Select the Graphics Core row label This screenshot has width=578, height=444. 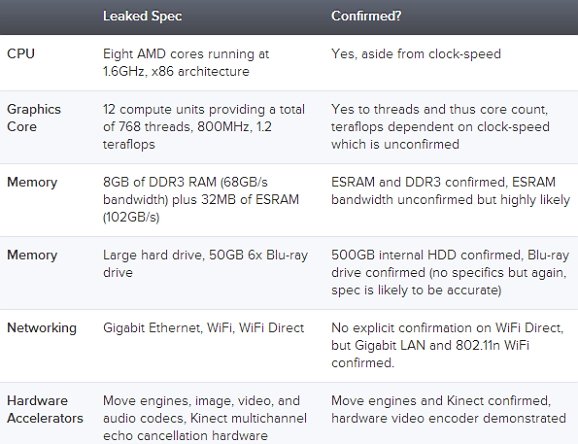(34, 118)
